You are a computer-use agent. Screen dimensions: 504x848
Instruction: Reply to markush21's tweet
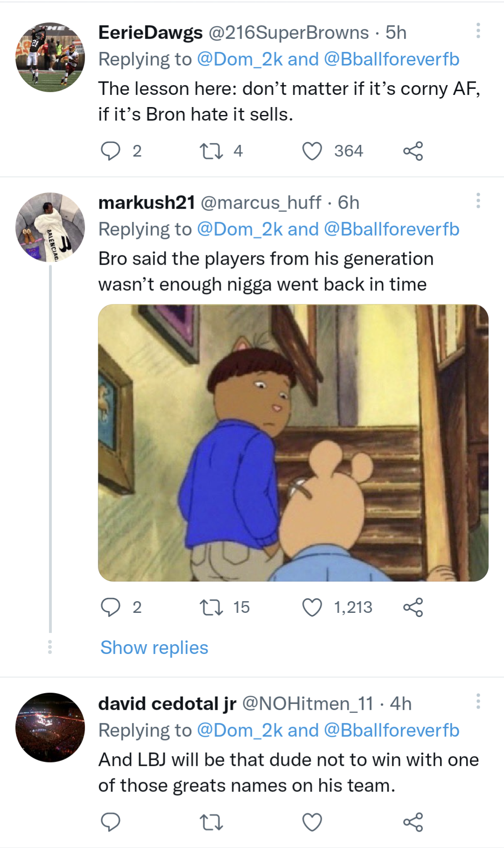click(x=111, y=607)
